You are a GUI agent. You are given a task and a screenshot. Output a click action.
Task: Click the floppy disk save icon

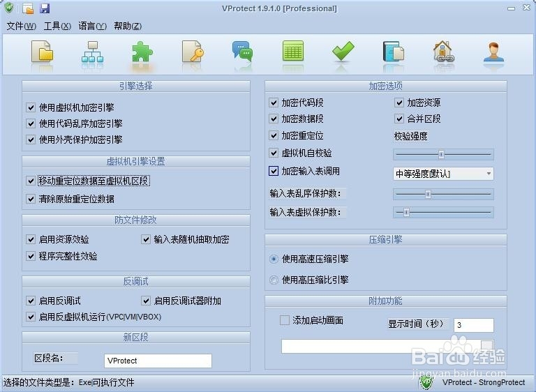[45, 8]
